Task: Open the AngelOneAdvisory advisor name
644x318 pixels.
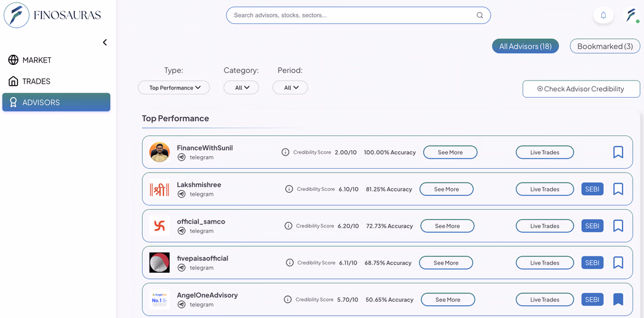Action: click(x=208, y=295)
